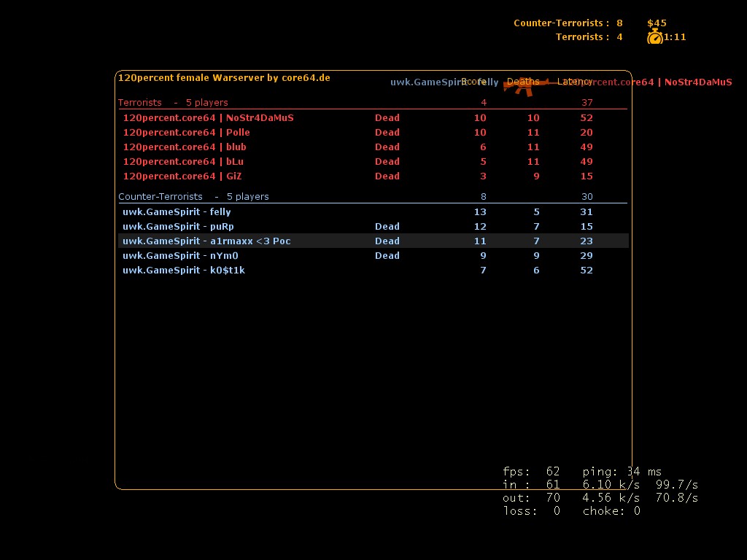Click the player puRp entry
747x560 pixels.
click(178, 226)
